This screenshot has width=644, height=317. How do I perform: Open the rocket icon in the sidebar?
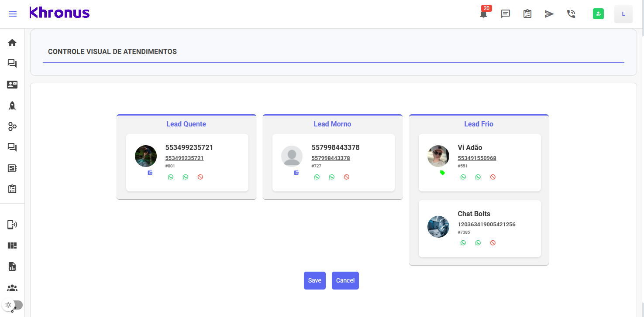(12, 106)
